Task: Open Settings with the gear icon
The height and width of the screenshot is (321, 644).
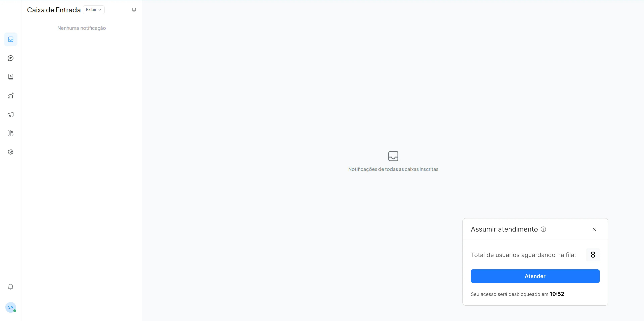Action: [x=11, y=152]
